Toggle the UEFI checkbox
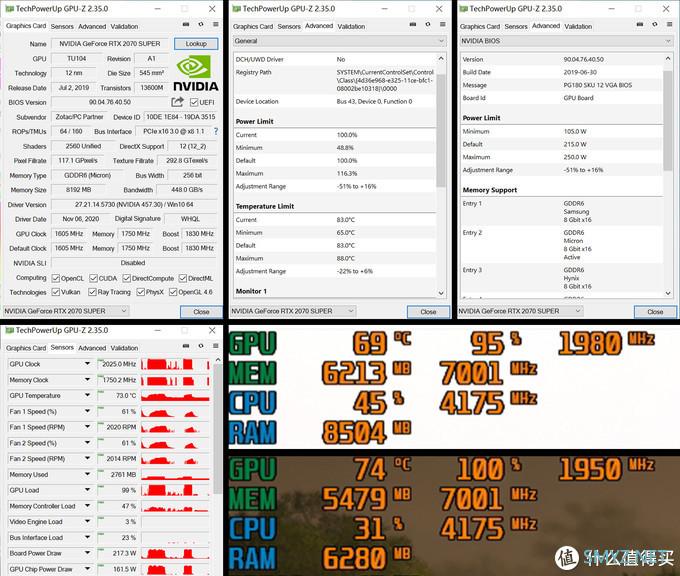Viewport: 680px width, 576px height. point(194,102)
